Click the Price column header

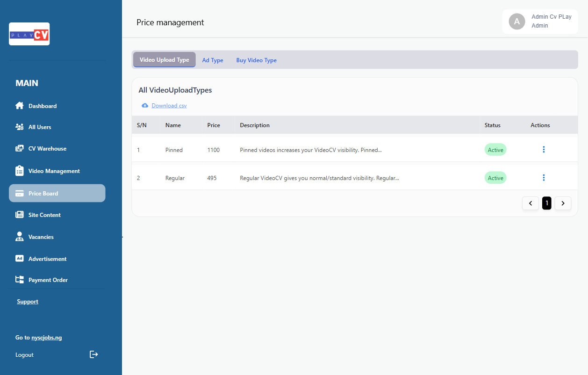point(214,125)
